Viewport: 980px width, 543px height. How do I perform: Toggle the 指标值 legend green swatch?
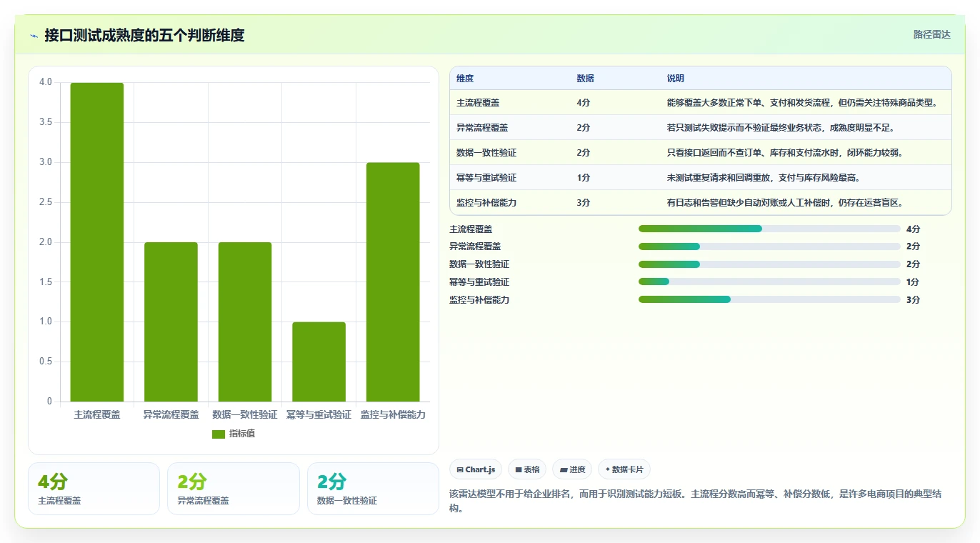click(219, 434)
